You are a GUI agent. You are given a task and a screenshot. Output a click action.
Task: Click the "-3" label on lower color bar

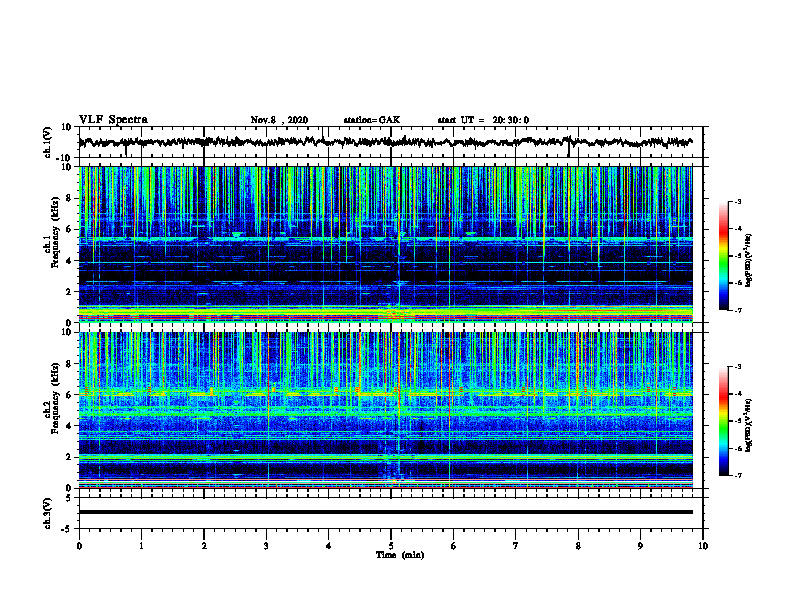(738, 367)
